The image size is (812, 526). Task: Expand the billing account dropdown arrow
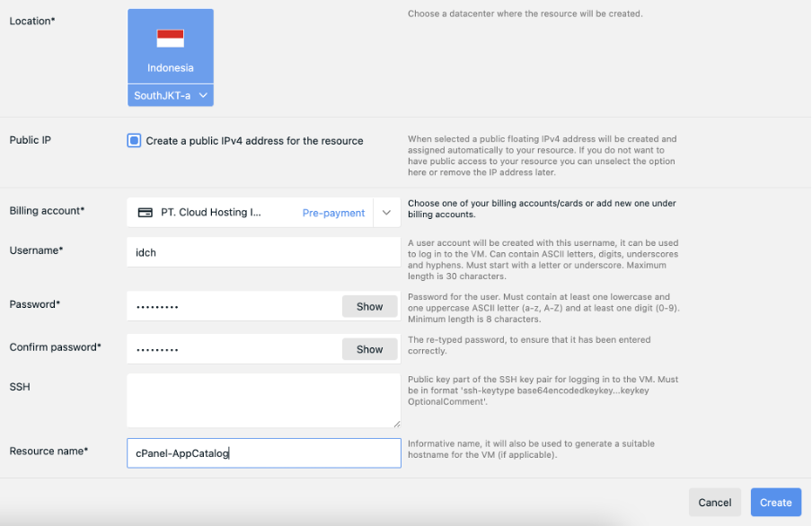386,213
